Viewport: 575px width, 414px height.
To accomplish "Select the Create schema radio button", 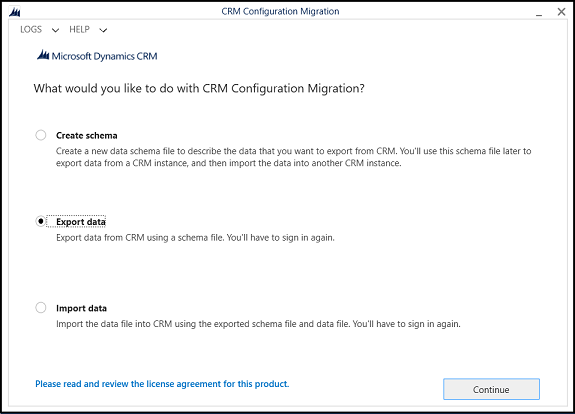I will (x=41, y=135).
